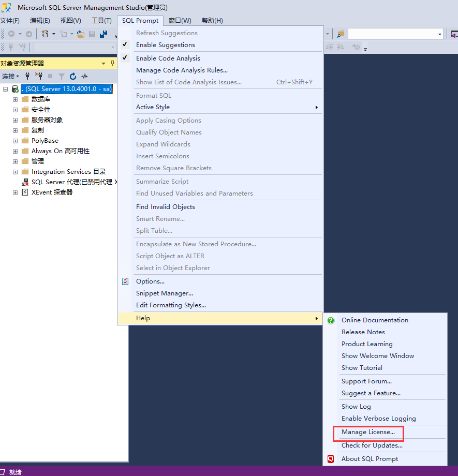
Task: Click the Find in Files toolbar icon
Action: [340, 34]
